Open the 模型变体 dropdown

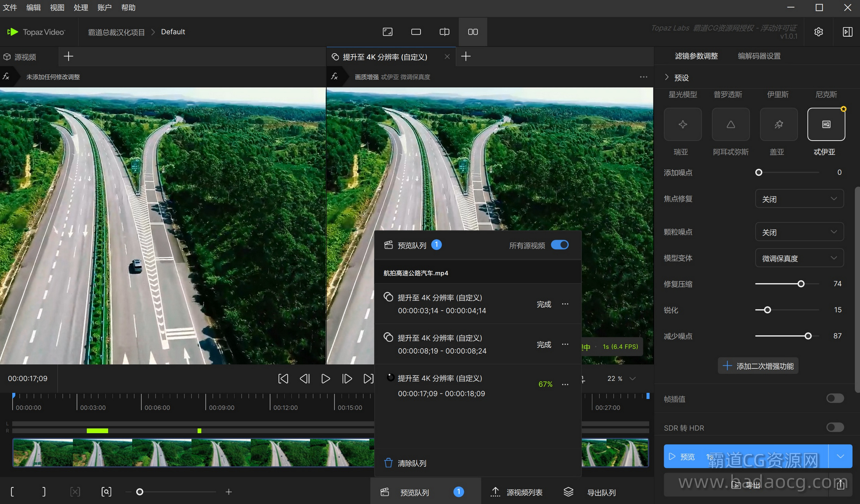799,258
